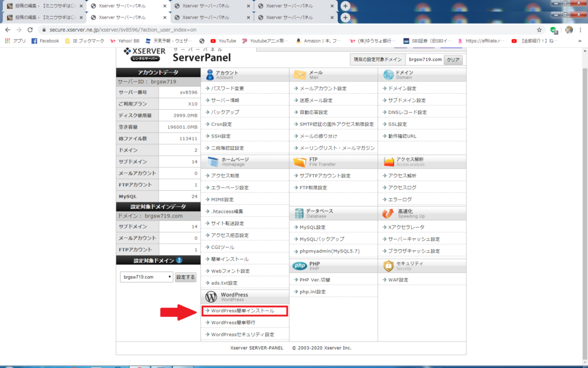Screen dimensions: 588x368
Task: Bookmark this page with the star icon
Action: pos(539,29)
